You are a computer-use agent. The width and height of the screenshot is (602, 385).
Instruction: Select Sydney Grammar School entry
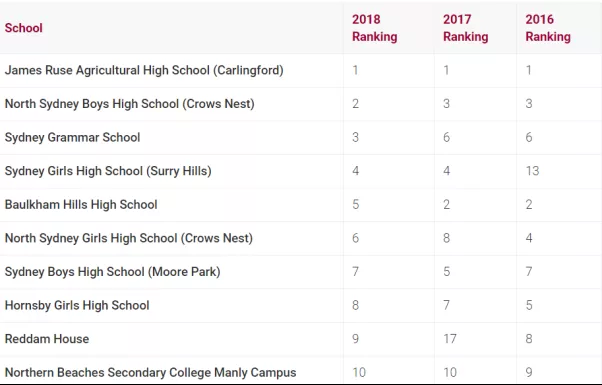[72, 137]
